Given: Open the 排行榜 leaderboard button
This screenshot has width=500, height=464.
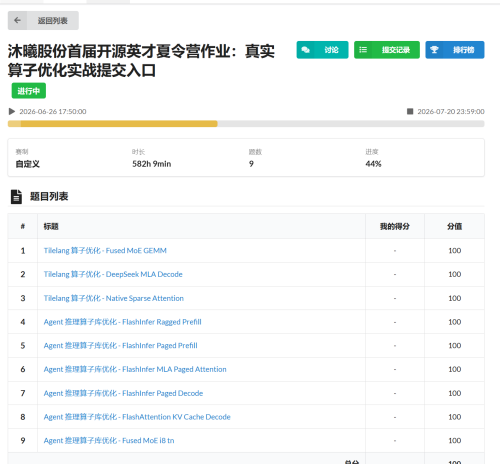Looking at the screenshot, I should [x=455, y=50].
